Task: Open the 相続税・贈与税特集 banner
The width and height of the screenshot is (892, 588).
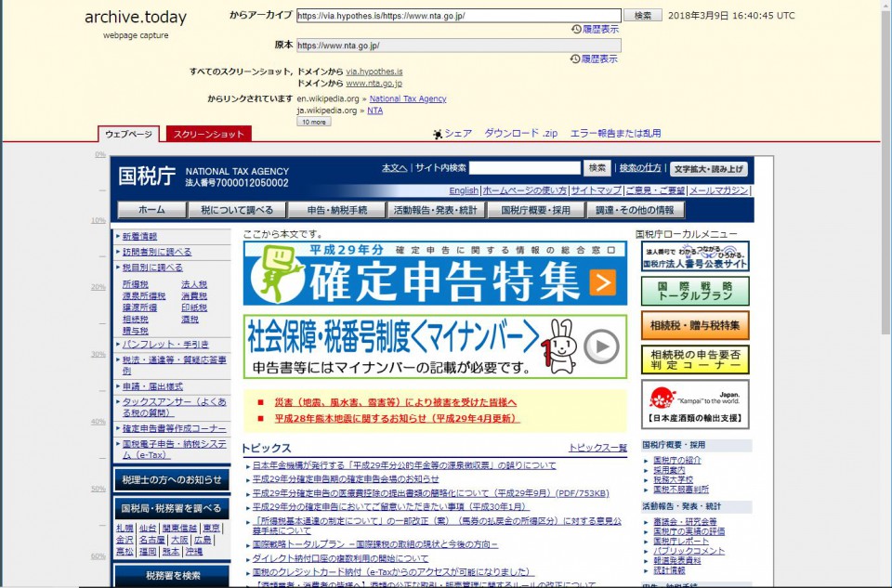Action: [695, 325]
